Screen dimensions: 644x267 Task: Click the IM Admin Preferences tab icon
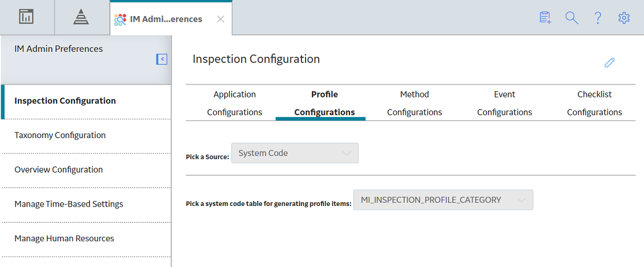[120, 19]
